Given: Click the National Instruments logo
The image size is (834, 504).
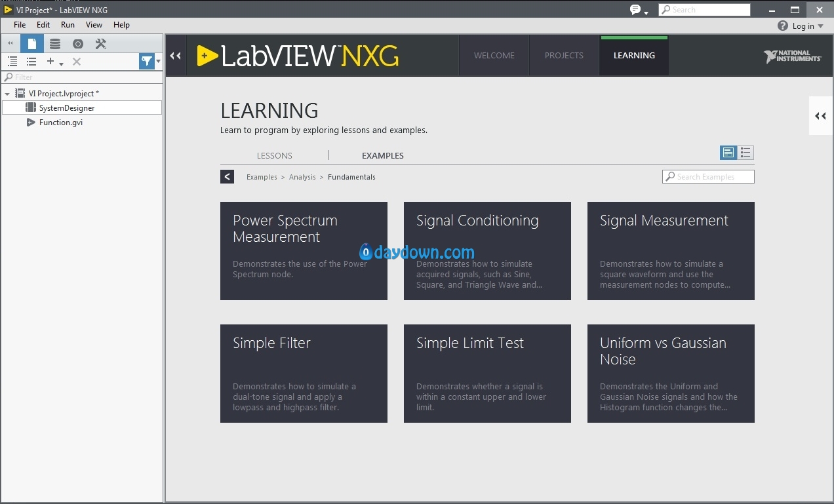Looking at the screenshot, I should coord(792,56).
